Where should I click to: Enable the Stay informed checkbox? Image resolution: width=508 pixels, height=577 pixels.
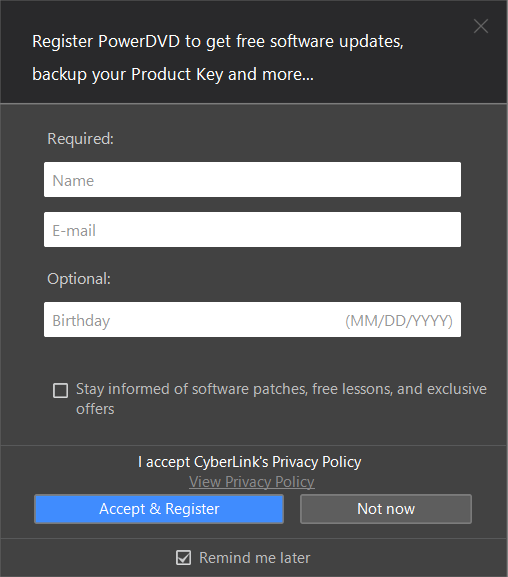click(x=60, y=390)
